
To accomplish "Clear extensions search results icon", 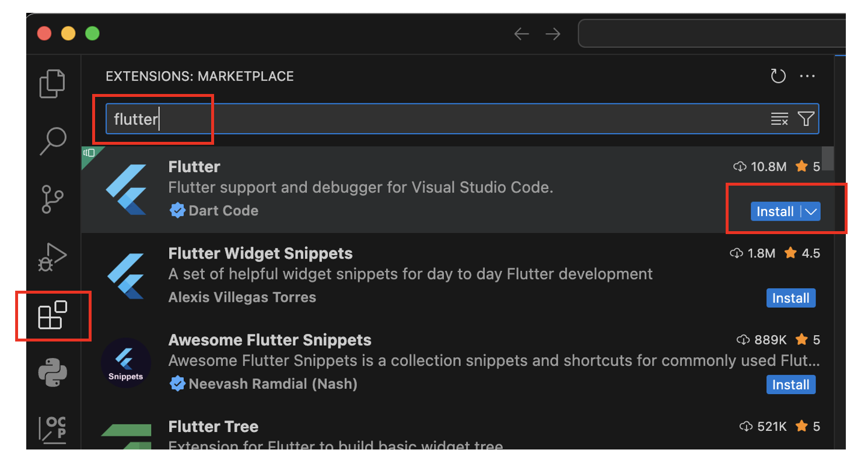I will [779, 119].
